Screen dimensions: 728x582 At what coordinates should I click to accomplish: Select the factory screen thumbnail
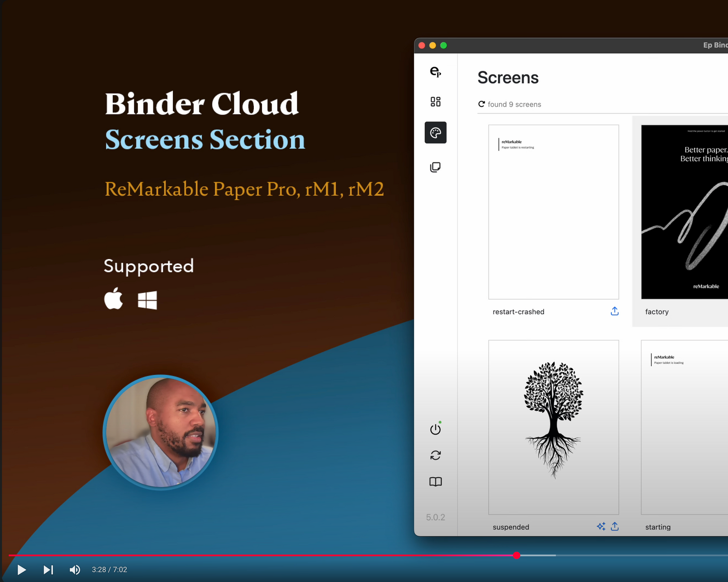[x=684, y=212]
